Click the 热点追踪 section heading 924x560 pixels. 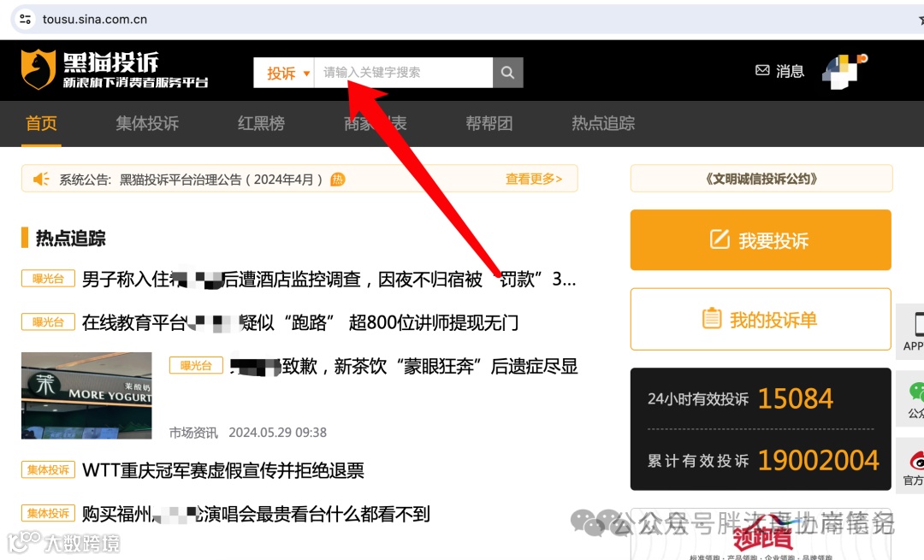(71, 238)
